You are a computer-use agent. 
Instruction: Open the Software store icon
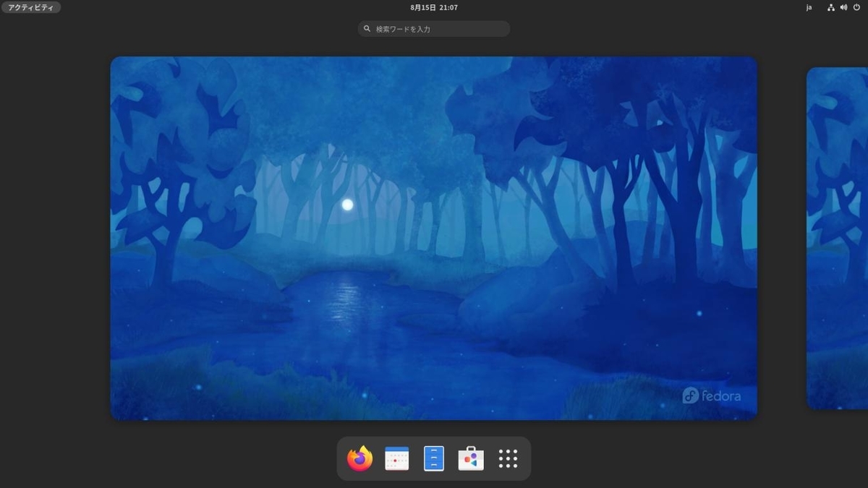click(x=471, y=458)
